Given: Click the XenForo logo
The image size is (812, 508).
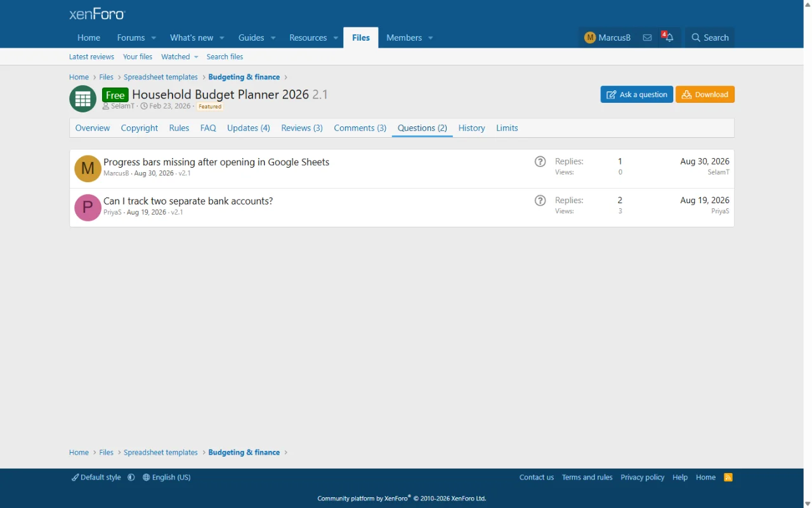Looking at the screenshot, I should point(97,14).
